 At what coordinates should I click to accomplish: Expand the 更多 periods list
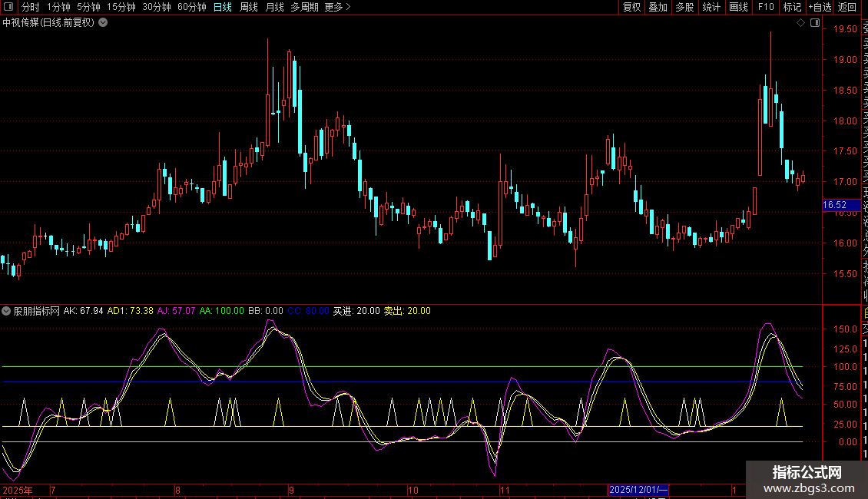pos(337,7)
